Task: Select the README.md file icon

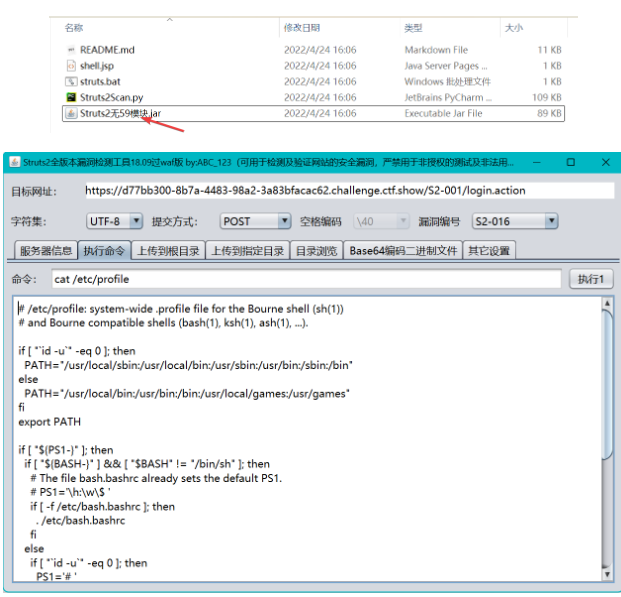Action: tap(71, 50)
